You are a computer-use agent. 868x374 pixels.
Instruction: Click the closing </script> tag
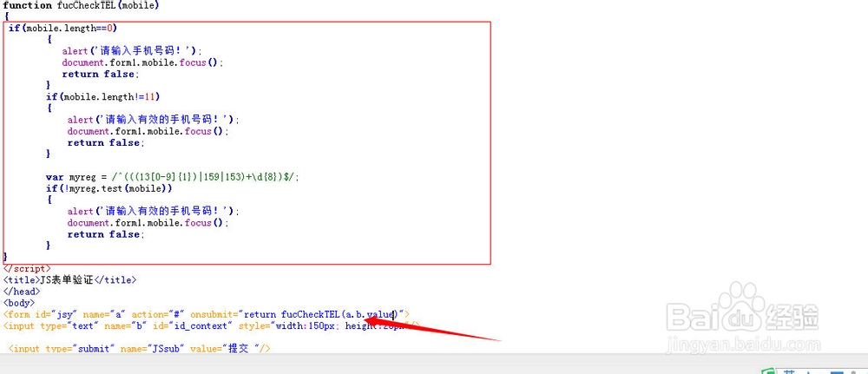click(x=27, y=269)
